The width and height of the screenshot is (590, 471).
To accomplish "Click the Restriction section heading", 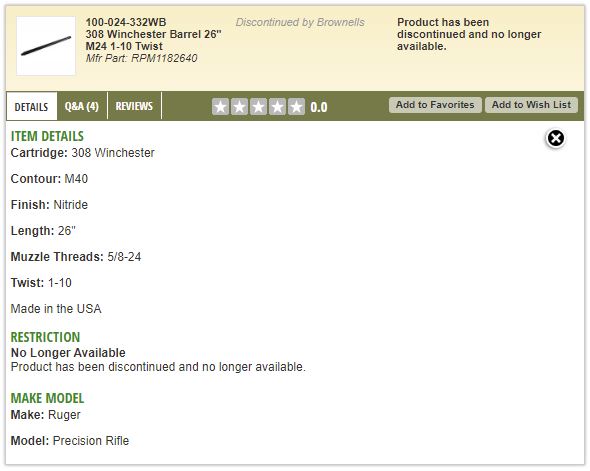I will pos(45,337).
